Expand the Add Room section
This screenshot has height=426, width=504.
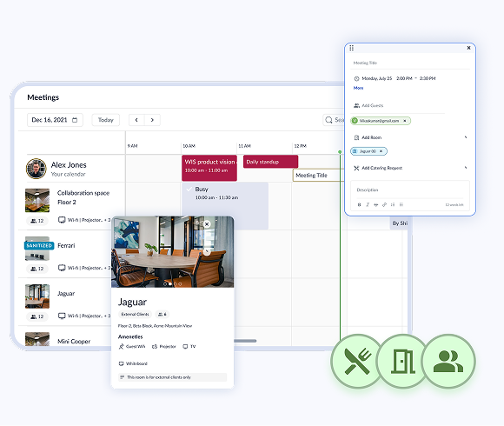(466, 137)
